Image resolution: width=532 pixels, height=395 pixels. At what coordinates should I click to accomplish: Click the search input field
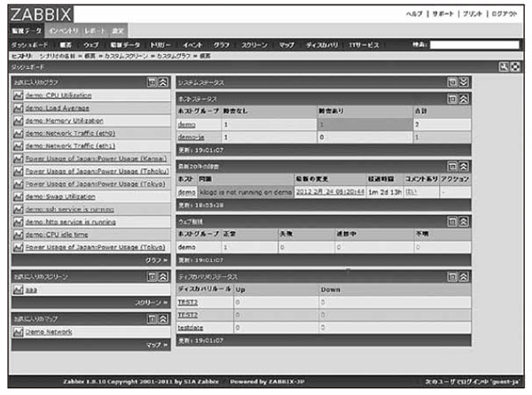point(474,44)
